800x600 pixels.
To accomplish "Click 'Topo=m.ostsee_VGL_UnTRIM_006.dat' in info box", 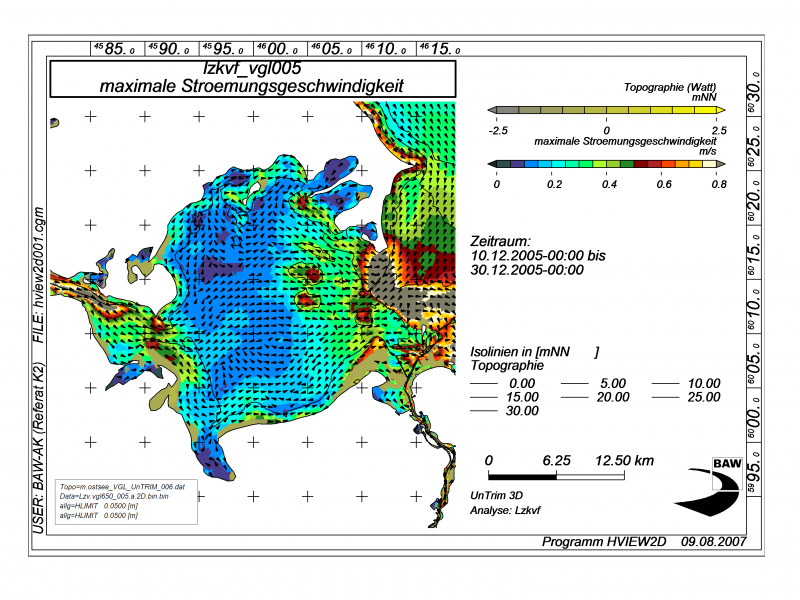I will (x=122, y=487).
